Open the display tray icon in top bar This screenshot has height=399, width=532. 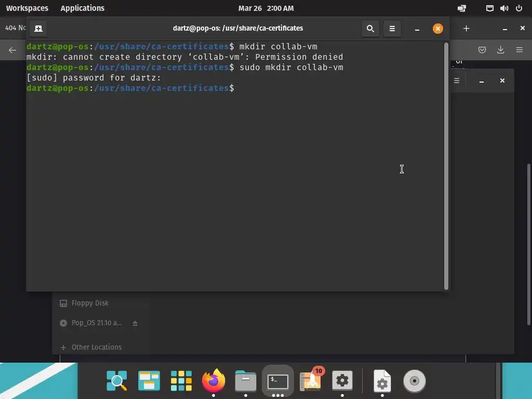point(462,8)
